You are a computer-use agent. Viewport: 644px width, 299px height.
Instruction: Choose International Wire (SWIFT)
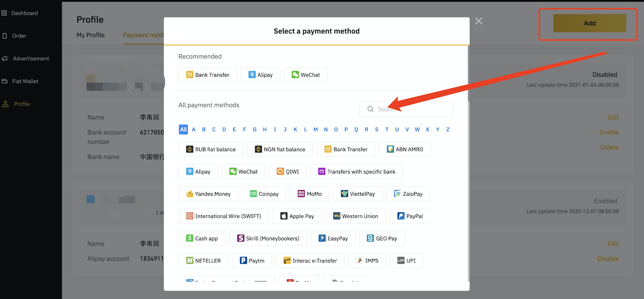pyautogui.click(x=224, y=216)
